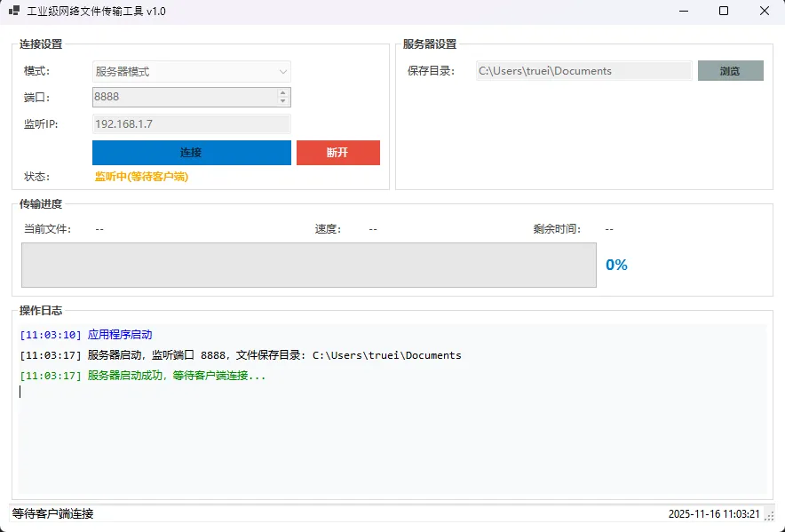Select the green 服务器启动成功 log entry
The image size is (785, 532).
(176, 376)
